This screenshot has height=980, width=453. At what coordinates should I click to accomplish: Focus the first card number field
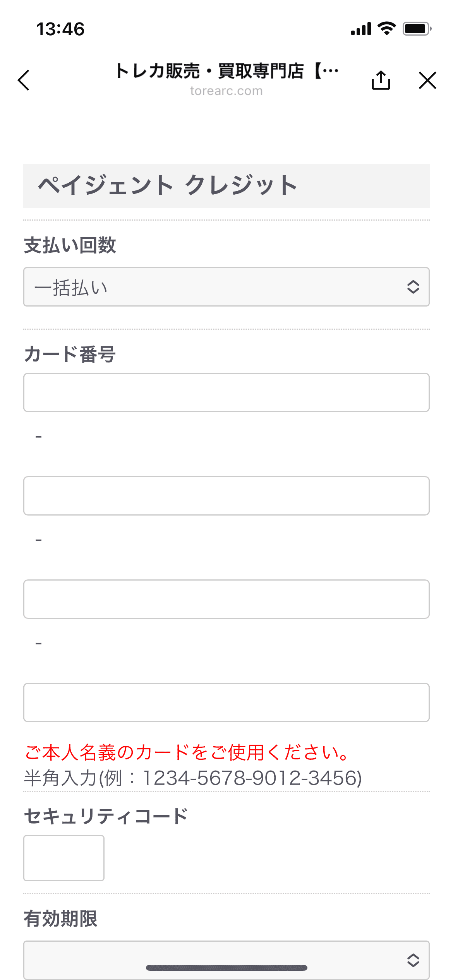pos(226,392)
